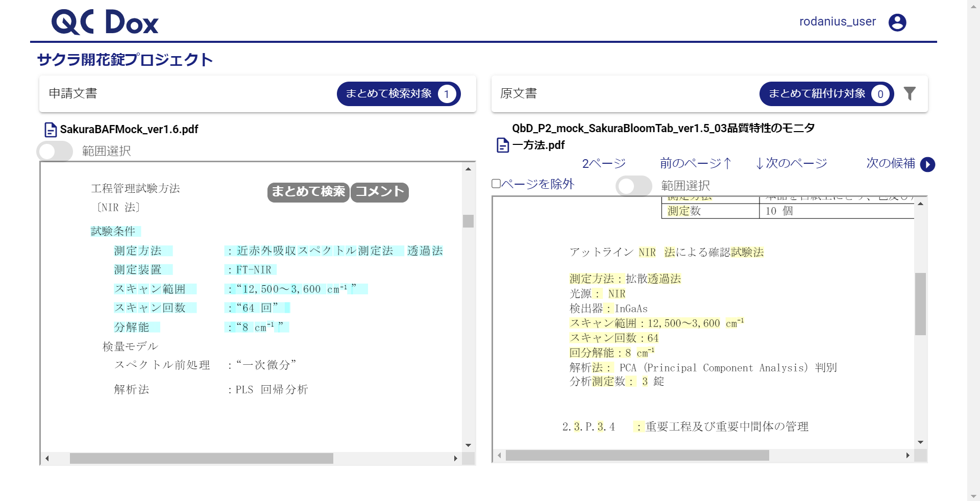Click '分解能' label in left document
The width and height of the screenshot is (980, 501).
click(x=132, y=327)
